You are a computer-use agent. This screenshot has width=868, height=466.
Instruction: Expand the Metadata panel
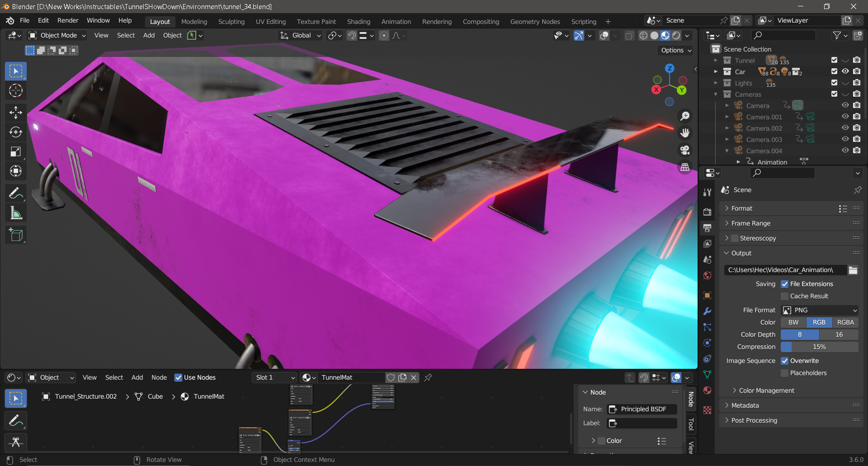pos(745,405)
